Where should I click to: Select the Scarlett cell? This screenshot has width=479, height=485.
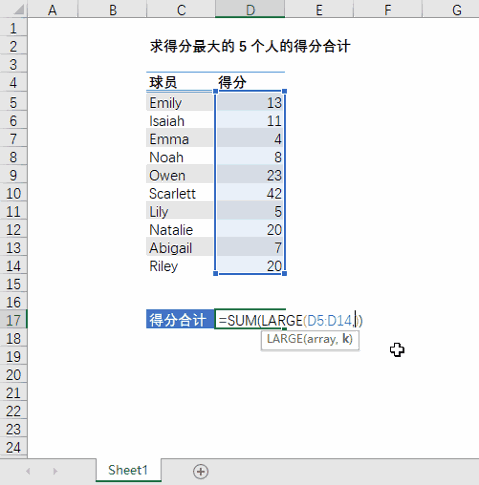pyautogui.click(x=180, y=193)
